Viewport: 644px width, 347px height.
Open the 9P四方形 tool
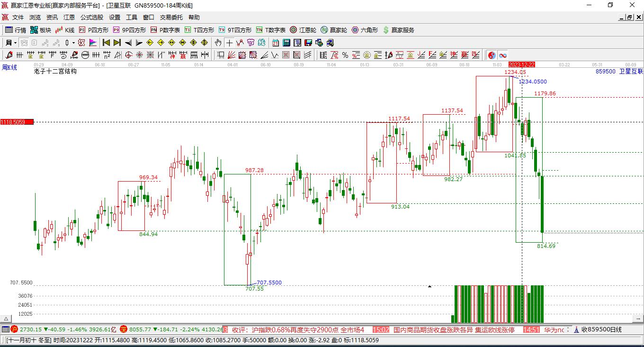[129, 30]
